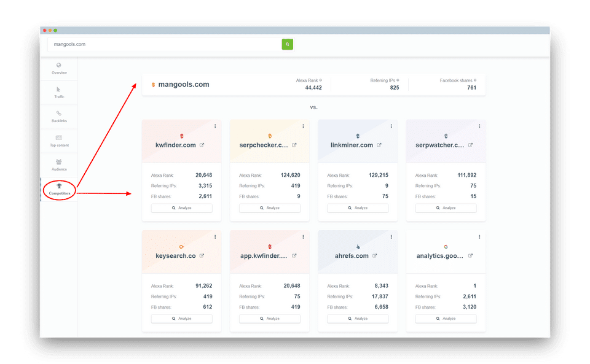Click the ahrefs.com card title
The height and width of the screenshot is (364, 590).
352,256
